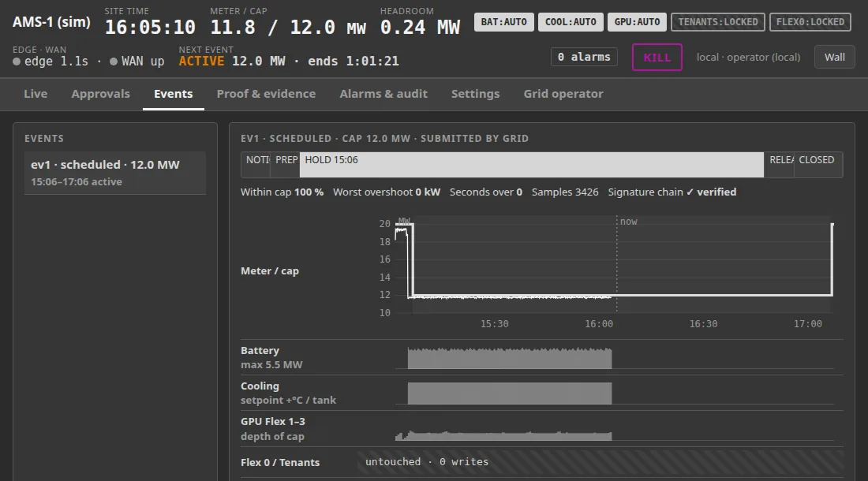Image resolution: width=868 pixels, height=481 pixels.
Task: Open the Proof & evidence tab
Action: click(x=266, y=94)
